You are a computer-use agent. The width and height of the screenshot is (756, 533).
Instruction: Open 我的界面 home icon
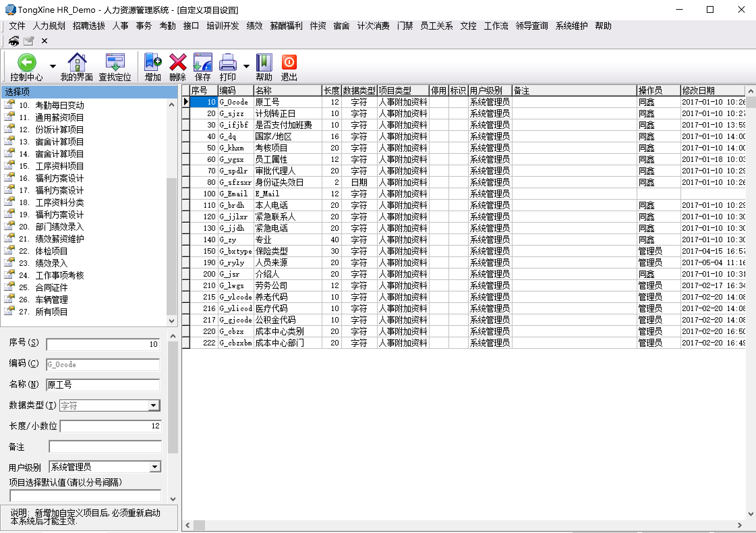click(x=77, y=63)
